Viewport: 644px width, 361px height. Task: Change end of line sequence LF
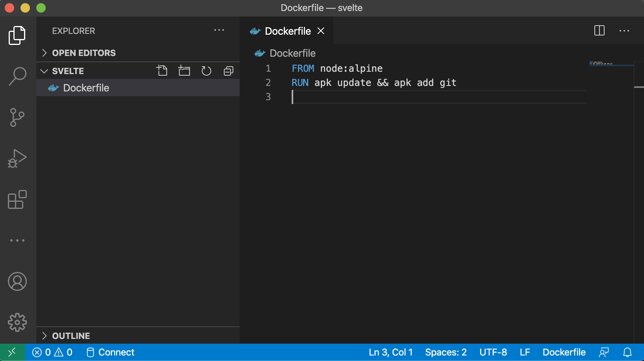pos(525,352)
